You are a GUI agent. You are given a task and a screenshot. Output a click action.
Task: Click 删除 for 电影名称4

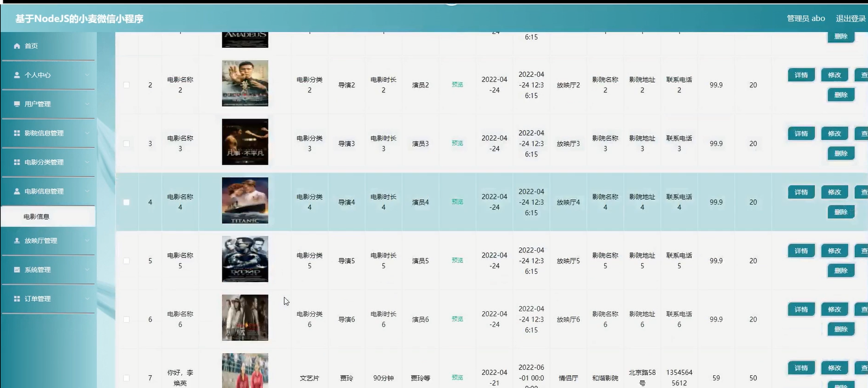[841, 212]
